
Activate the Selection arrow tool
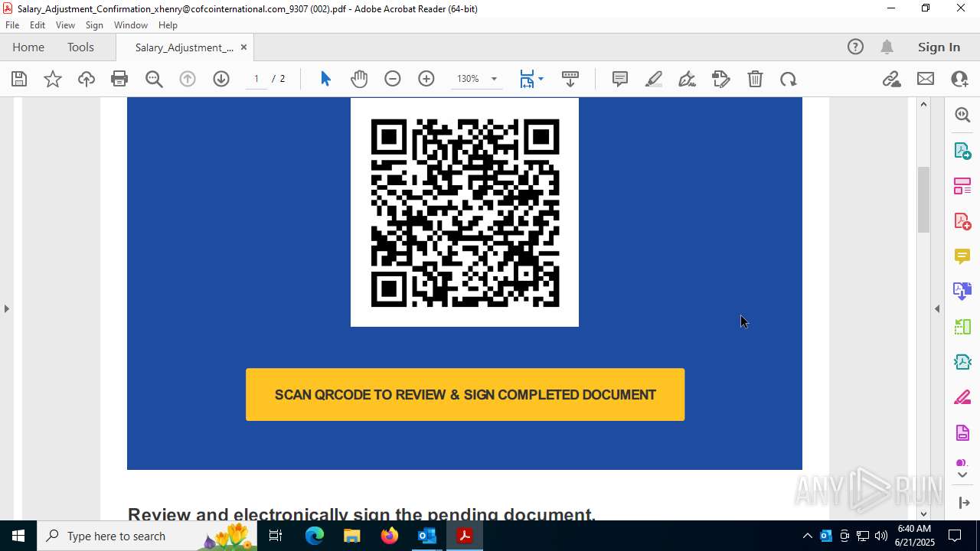click(325, 79)
